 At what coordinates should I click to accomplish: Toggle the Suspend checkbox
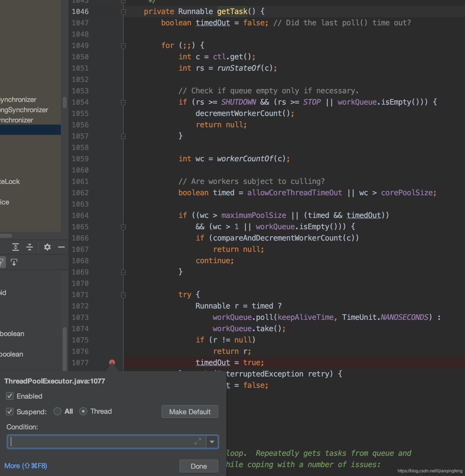click(10, 412)
